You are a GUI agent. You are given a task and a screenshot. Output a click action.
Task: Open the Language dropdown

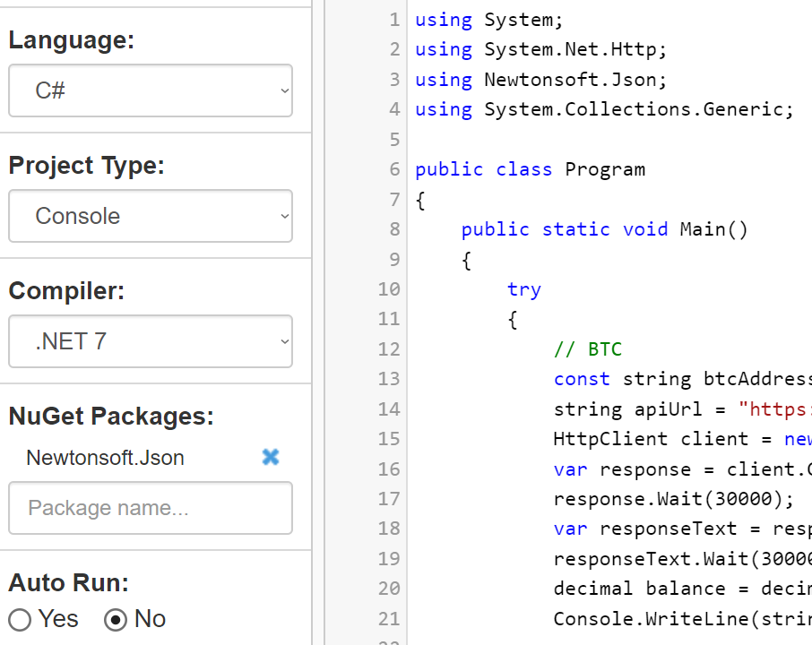click(150, 90)
